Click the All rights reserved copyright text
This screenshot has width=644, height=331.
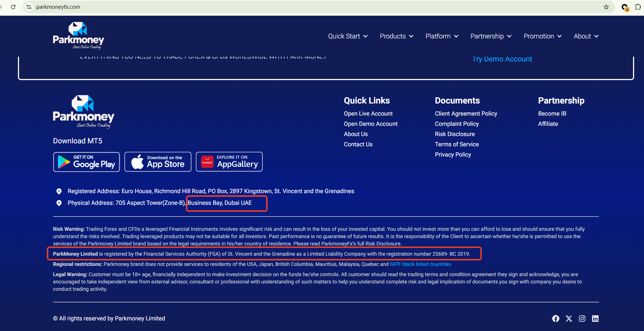click(109, 319)
